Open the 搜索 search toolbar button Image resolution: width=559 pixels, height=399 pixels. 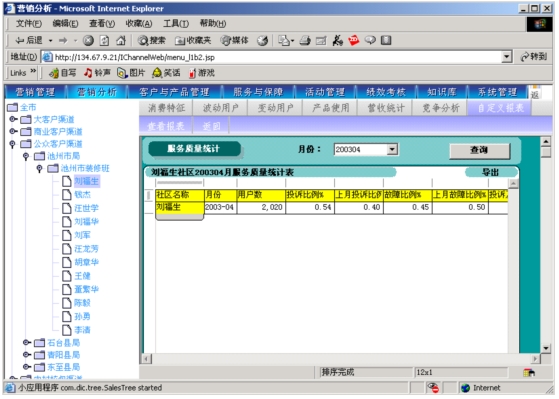pos(152,41)
